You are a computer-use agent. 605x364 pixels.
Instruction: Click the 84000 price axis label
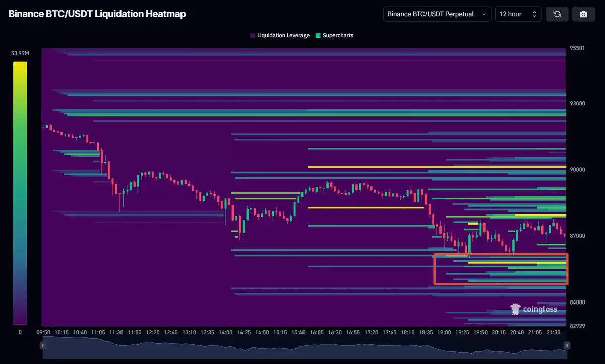[577, 302]
